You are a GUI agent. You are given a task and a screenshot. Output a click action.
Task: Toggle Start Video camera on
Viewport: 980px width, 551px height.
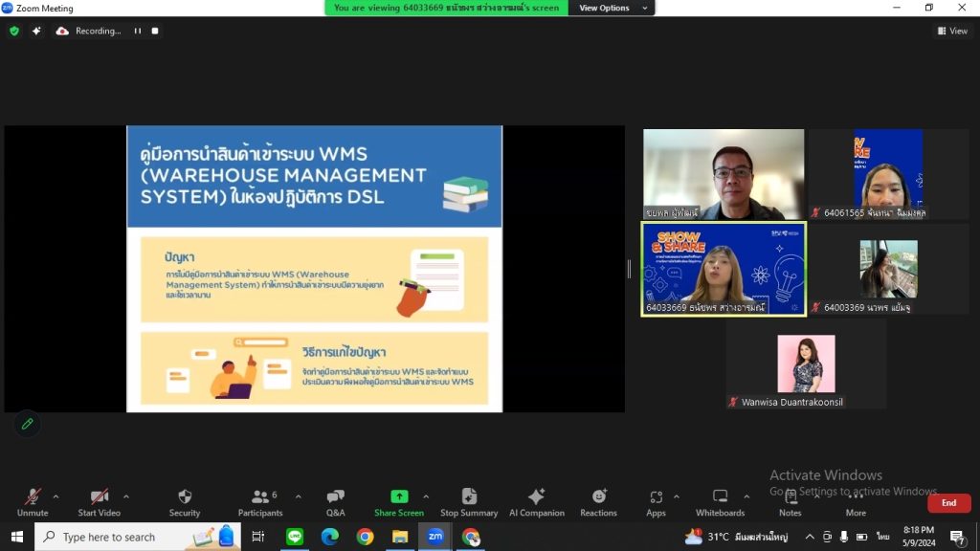click(99, 503)
